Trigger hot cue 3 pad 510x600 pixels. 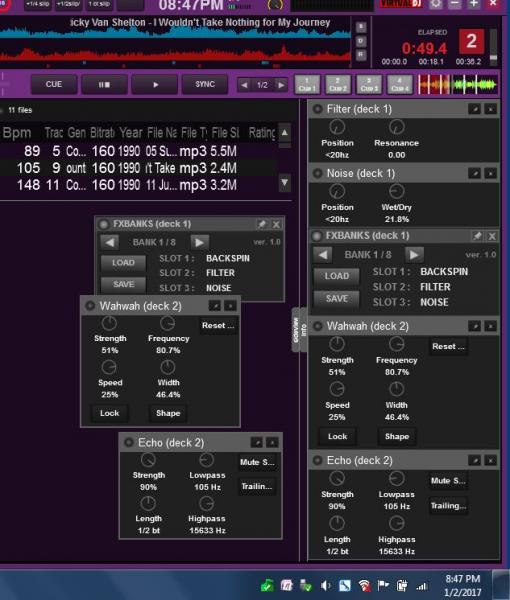tap(369, 85)
